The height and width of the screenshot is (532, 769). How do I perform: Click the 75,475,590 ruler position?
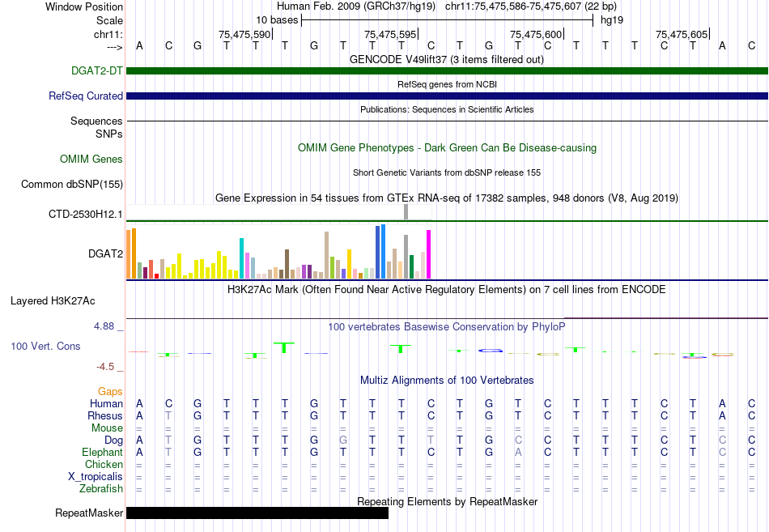tap(244, 34)
